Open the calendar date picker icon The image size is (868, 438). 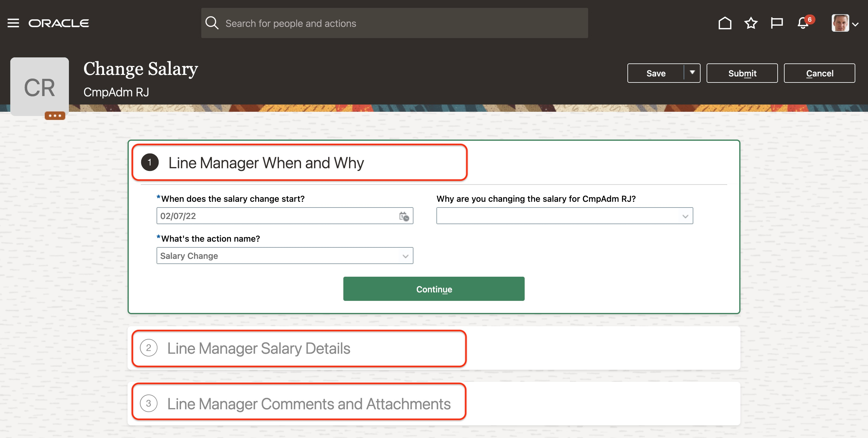point(404,216)
